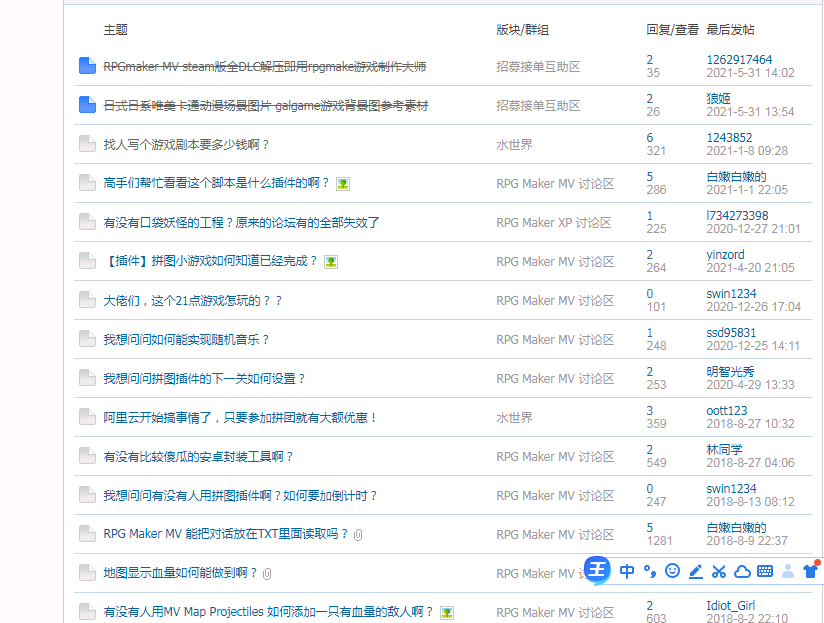Image resolution: width=824 pixels, height=623 pixels.
Task: Open thread RPG Maker MV 能把对话放在TXT里面读取吗
Action: pyautogui.click(x=225, y=534)
